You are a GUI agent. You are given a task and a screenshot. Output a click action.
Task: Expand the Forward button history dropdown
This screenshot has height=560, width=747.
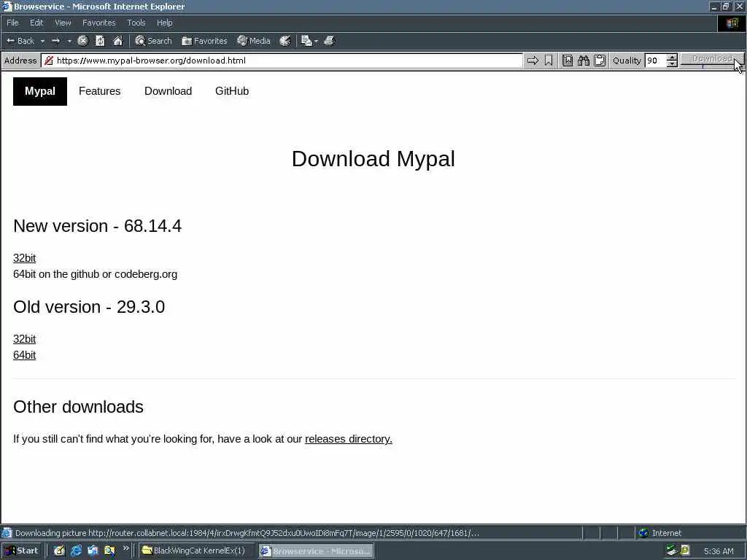tap(69, 41)
